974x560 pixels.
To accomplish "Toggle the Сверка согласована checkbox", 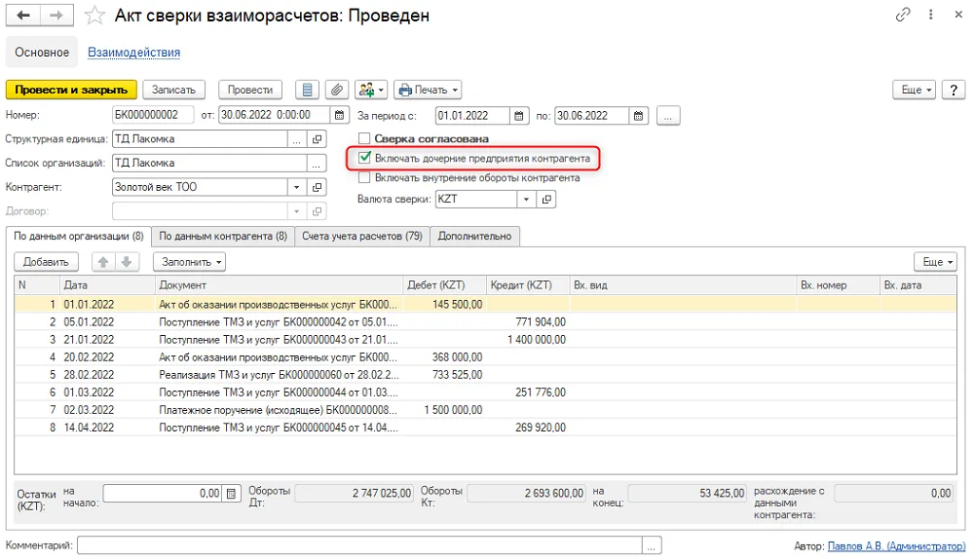I will pyautogui.click(x=364, y=138).
